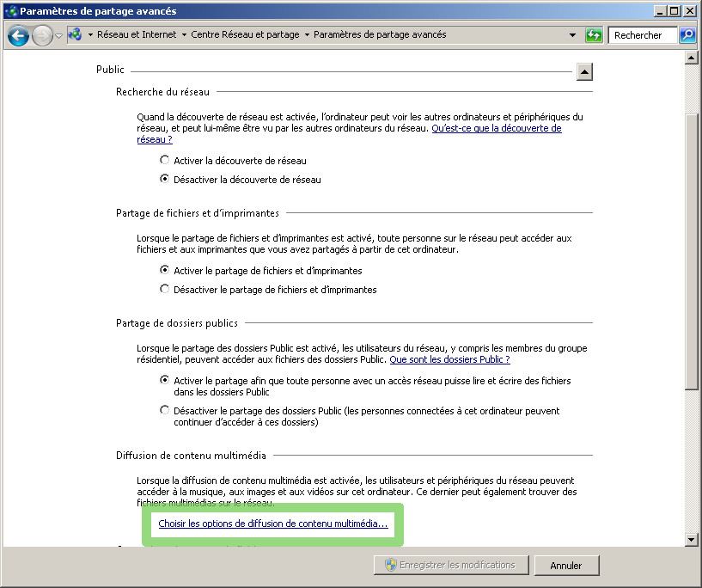Enable Activer le partage de fichiers et d'imprimantes
702x588 pixels.
(164, 270)
